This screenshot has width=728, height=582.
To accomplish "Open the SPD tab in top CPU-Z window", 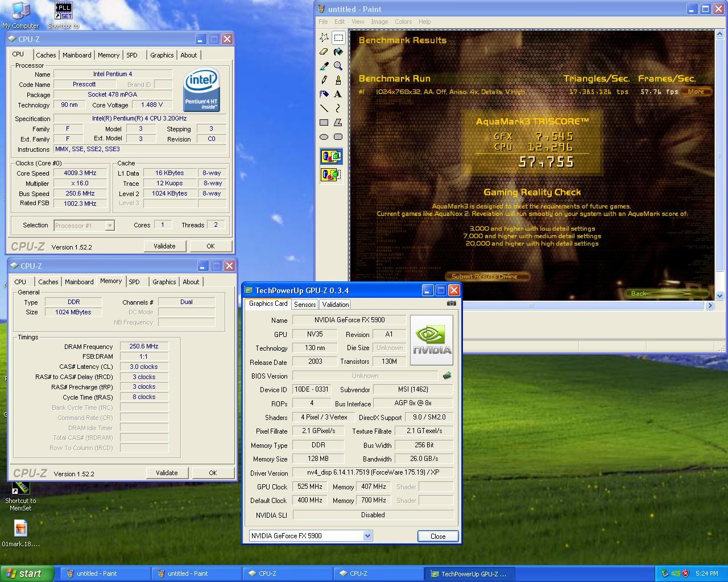I will (132, 55).
